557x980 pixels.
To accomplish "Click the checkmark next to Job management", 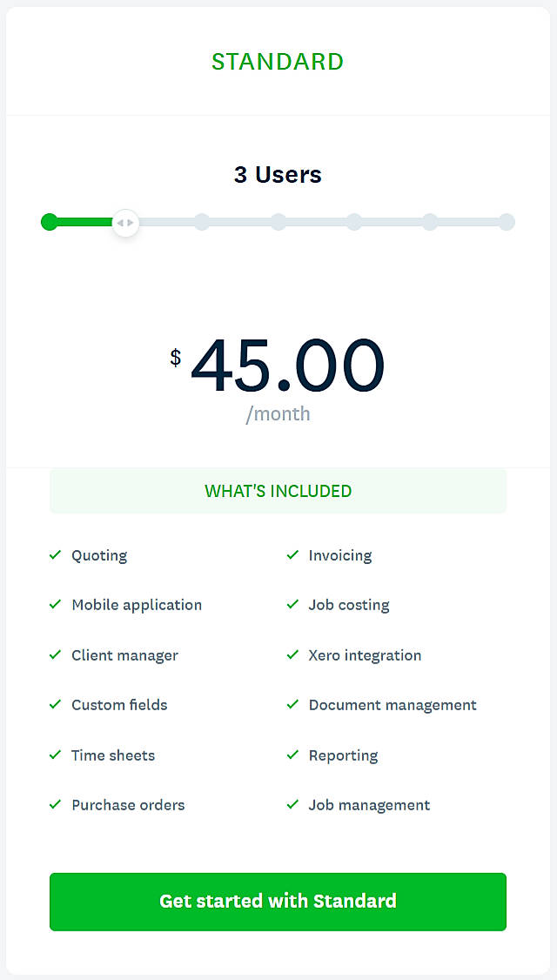I will click(293, 805).
